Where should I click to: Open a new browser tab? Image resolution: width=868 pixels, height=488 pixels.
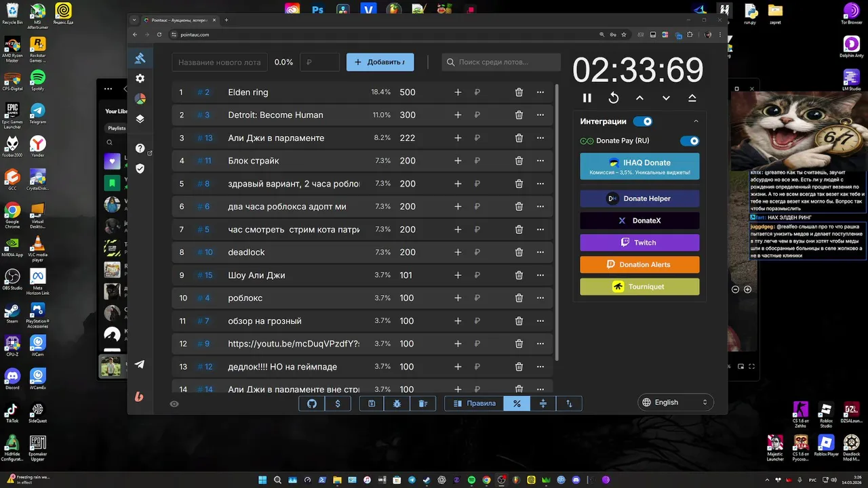pos(226,20)
